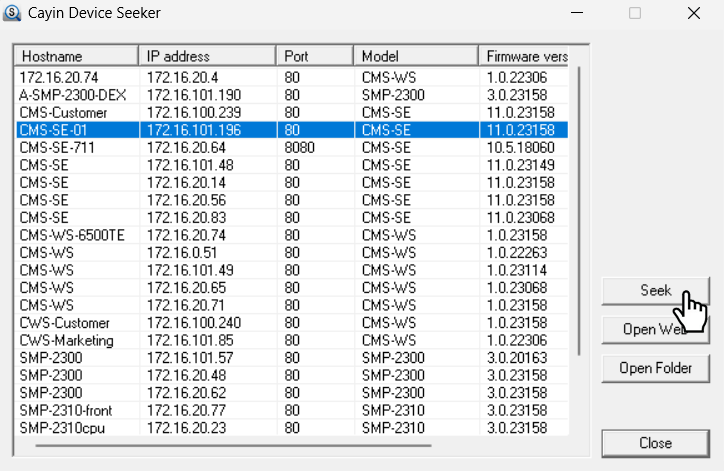Select CWS-Customer device row
724x471 pixels.
(292, 323)
